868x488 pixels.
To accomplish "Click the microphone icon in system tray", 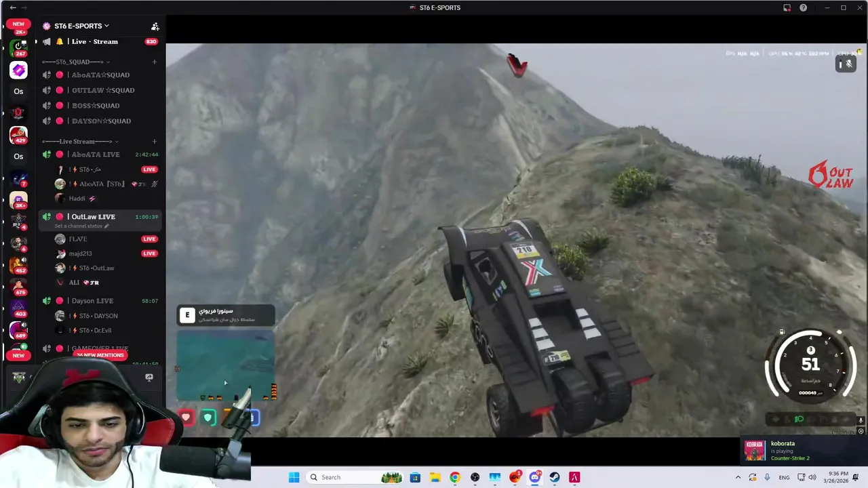I will 767,477.
